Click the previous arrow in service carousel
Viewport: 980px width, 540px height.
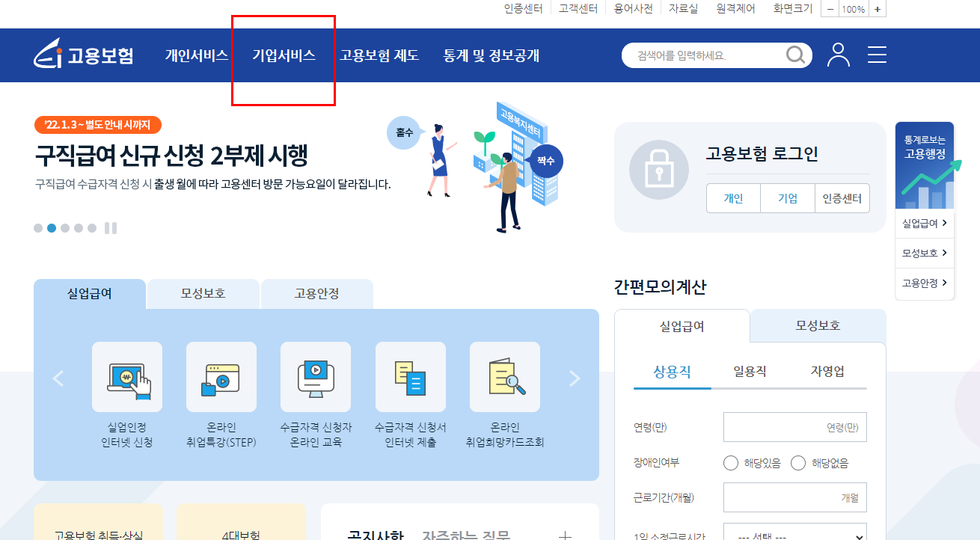[x=58, y=378]
